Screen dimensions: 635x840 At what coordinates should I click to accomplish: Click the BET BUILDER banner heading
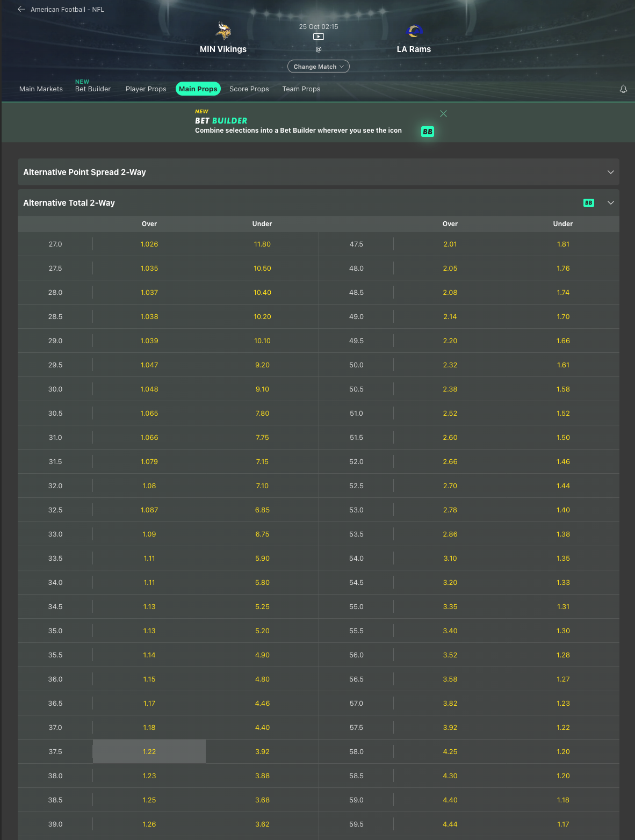pos(221,121)
